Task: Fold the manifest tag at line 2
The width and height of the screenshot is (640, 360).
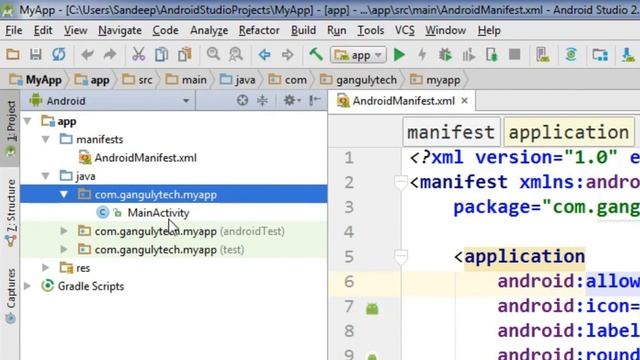Action: (401, 182)
